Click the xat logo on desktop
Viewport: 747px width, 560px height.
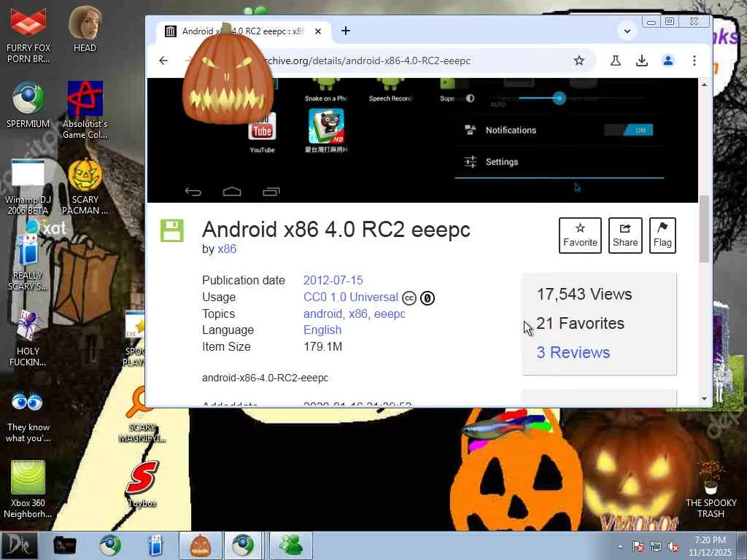pos(47,227)
